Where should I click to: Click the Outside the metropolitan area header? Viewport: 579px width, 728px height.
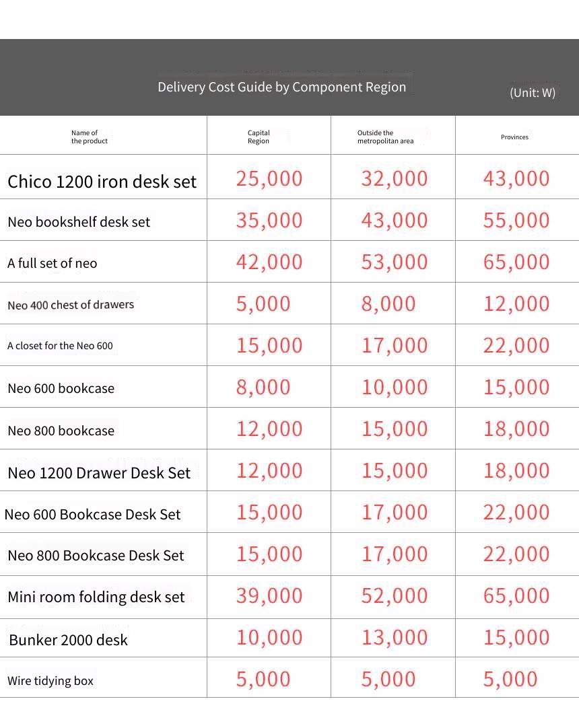[x=385, y=137]
